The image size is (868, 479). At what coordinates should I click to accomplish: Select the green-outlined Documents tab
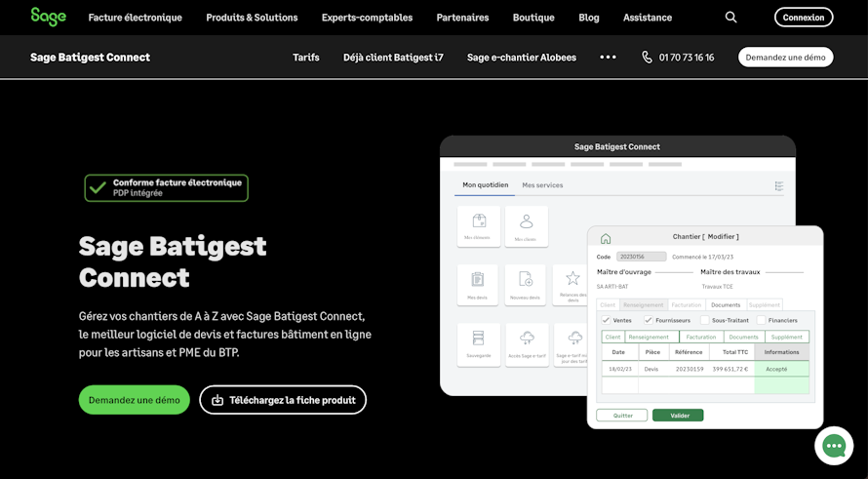(743, 337)
